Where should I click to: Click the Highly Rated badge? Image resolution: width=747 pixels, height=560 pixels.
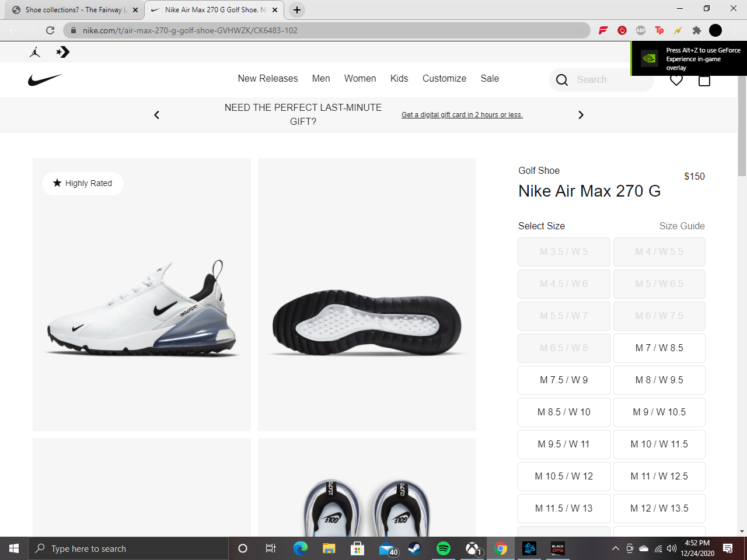(x=83, y=183)
